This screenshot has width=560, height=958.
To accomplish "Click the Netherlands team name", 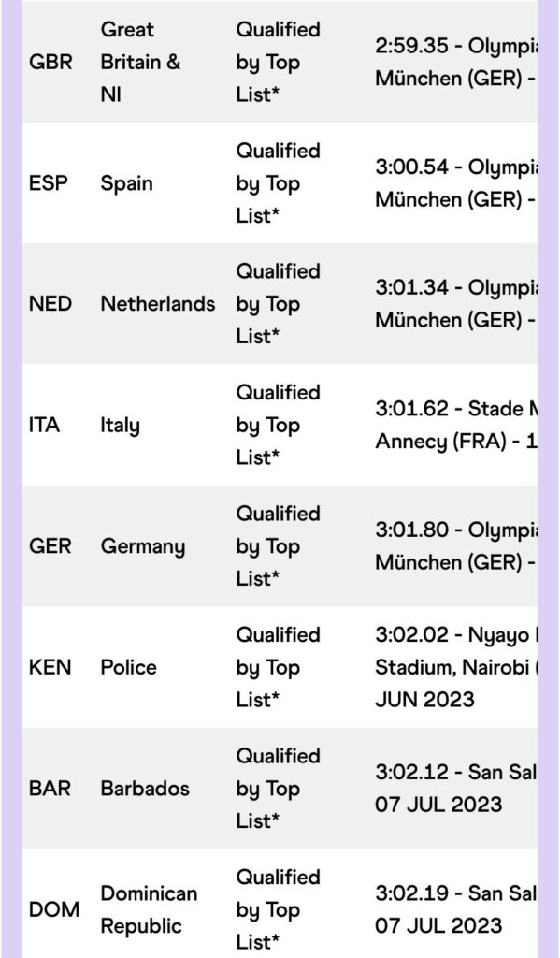I will (x=158, y=304).
